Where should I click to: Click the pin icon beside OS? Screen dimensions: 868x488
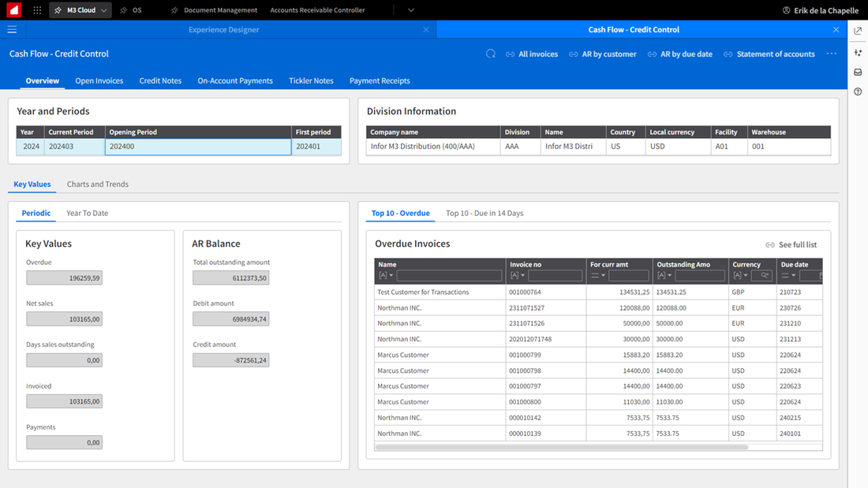click(x=123, y=10)
